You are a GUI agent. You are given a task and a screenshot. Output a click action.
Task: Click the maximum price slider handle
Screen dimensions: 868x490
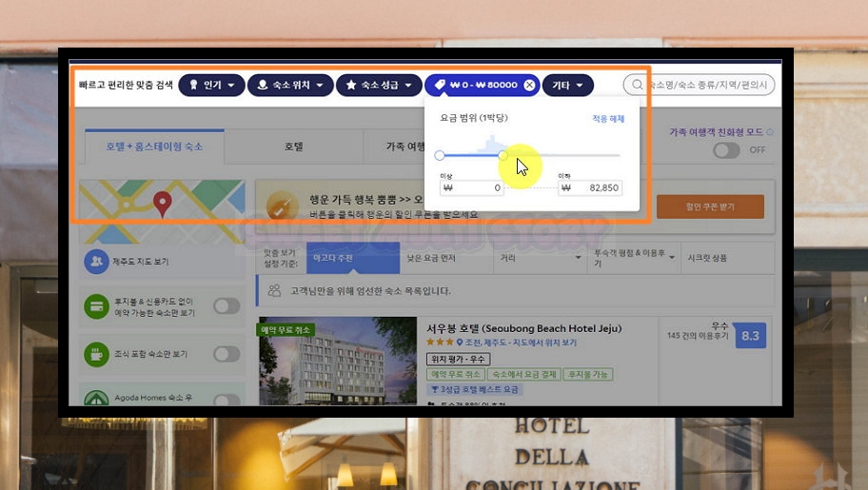503,156
